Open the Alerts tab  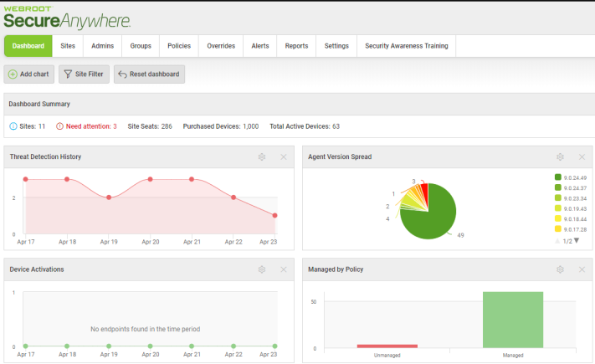[x=260, y=46]
